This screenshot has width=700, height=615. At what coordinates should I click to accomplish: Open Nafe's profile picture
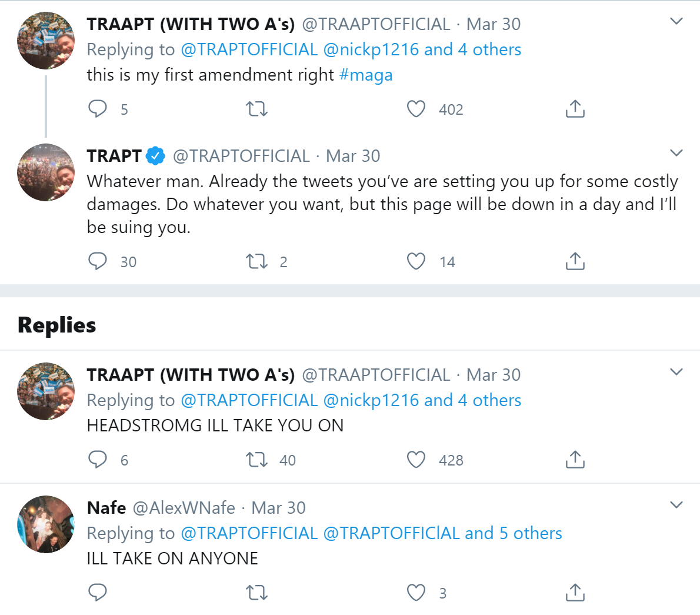45,524
